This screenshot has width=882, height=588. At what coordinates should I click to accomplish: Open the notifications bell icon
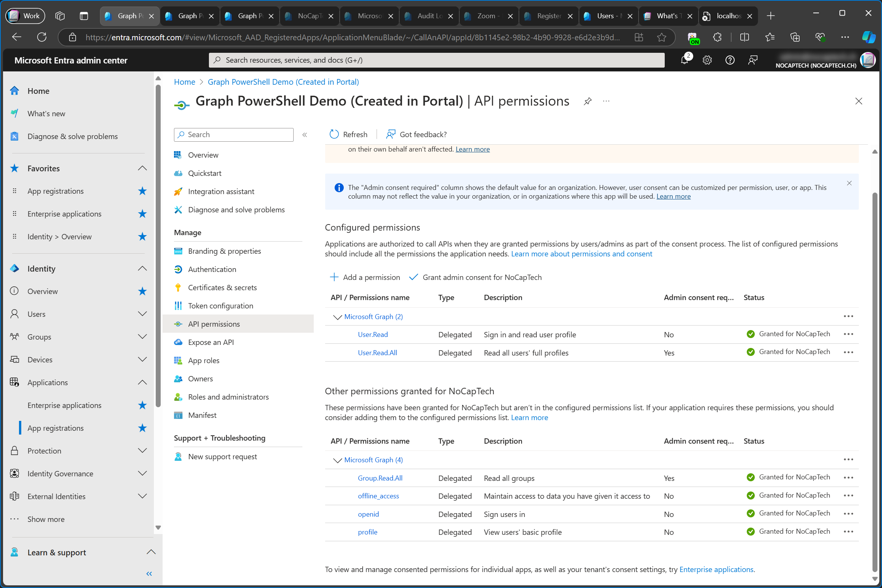pos(684,60)
